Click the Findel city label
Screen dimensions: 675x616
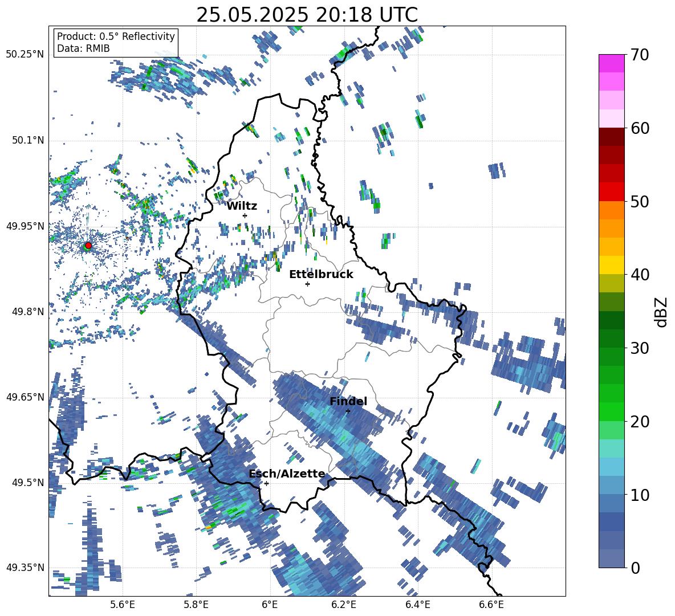pos(348,401)
